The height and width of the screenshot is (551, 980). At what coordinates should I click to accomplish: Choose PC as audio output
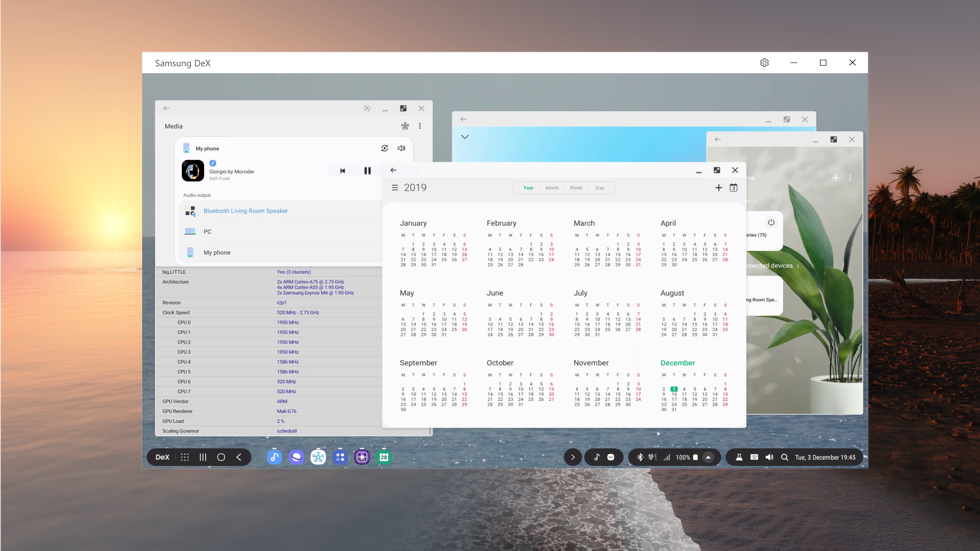coord(207,232)
